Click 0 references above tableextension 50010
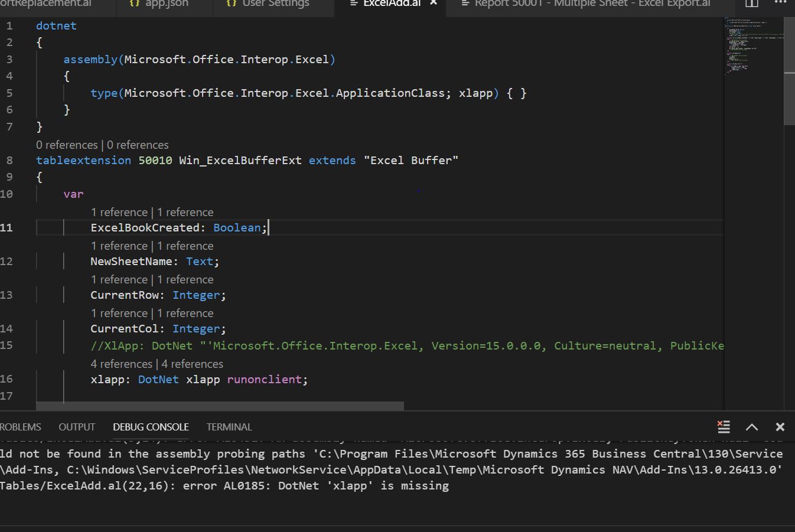Image resolution: width=795 pixels, height=532 pixels. click(67, 145)
